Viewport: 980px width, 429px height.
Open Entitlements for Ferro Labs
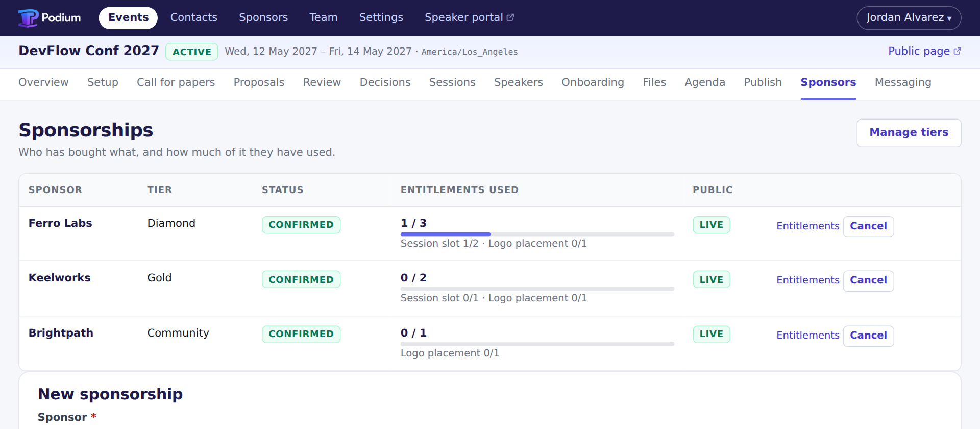[807, 226]
